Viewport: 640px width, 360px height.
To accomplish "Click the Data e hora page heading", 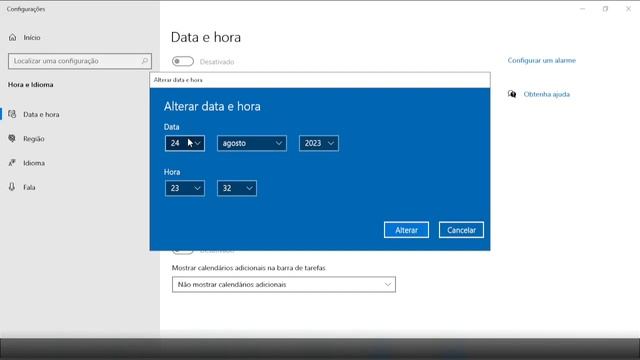I will (x=206, y=38).
